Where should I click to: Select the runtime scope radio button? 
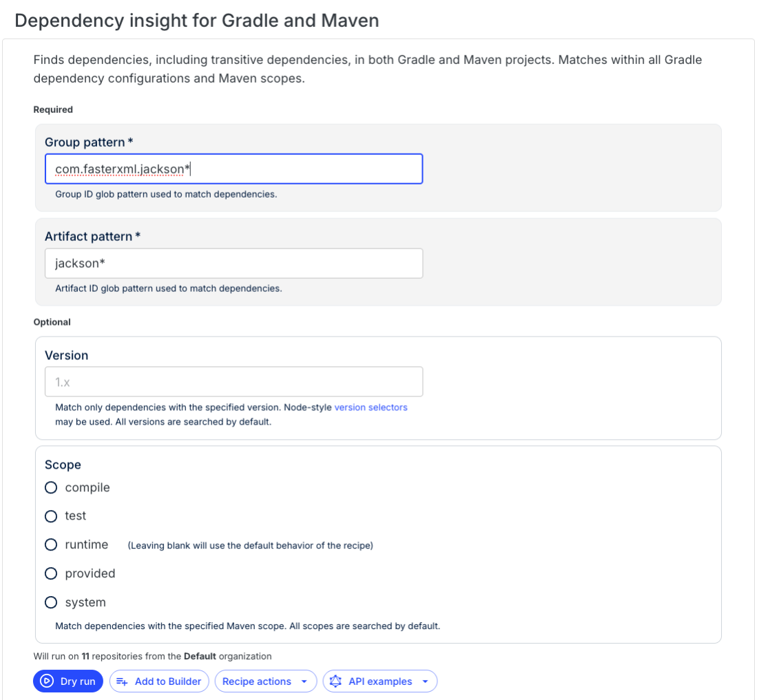tap(51, 544)
